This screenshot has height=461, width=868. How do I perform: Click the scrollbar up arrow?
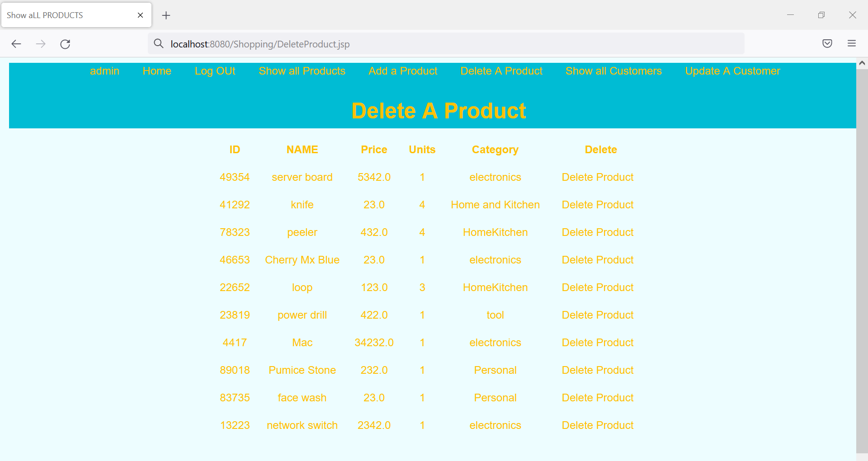863,63
